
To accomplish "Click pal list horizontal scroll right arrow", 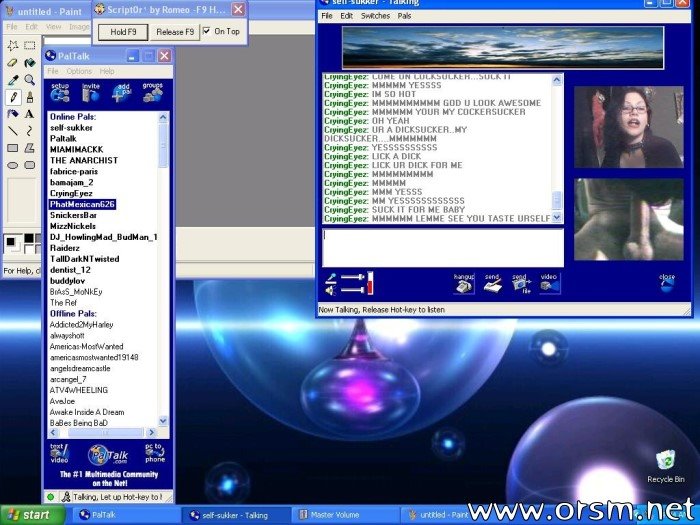I will 151,432.
